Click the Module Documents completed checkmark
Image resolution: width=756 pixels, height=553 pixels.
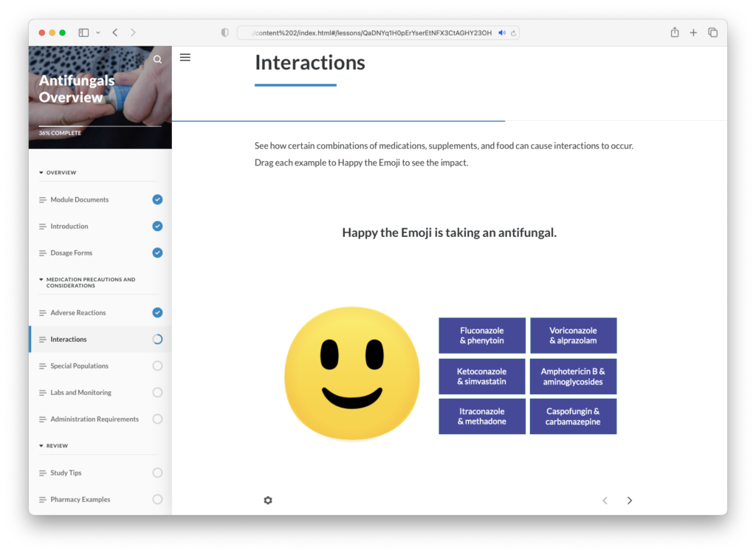pos(157,199)
